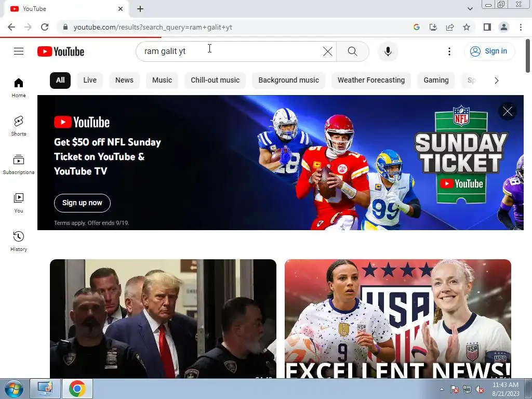Image resolution: width=532 pixels, height=399 pixels.
Task: Open History from the sidebar
Action: point(19,241)
